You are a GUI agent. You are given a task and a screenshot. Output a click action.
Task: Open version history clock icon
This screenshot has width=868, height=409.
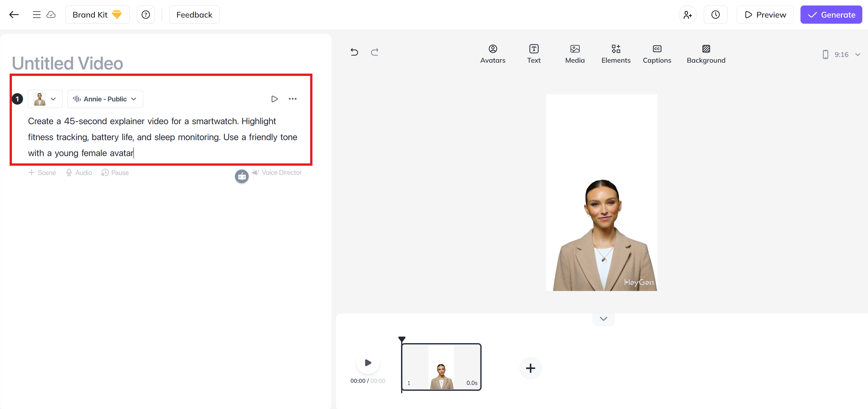pos(715,15)
